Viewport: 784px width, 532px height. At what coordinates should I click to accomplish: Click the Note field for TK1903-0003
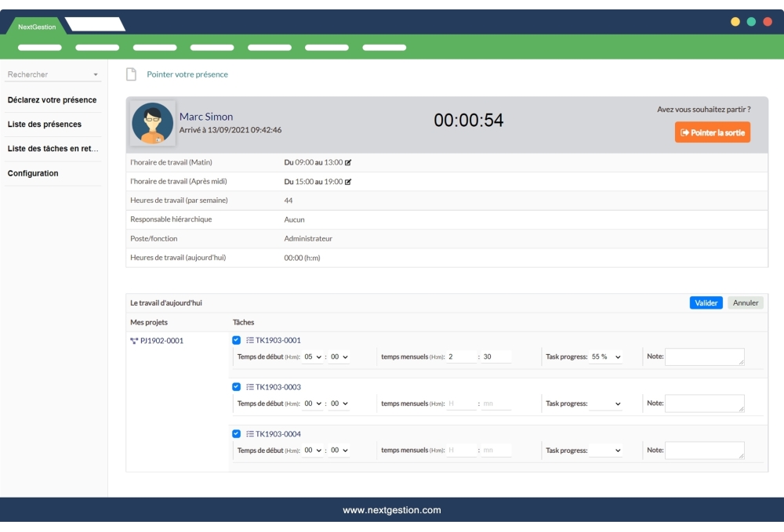pos(704,404)
